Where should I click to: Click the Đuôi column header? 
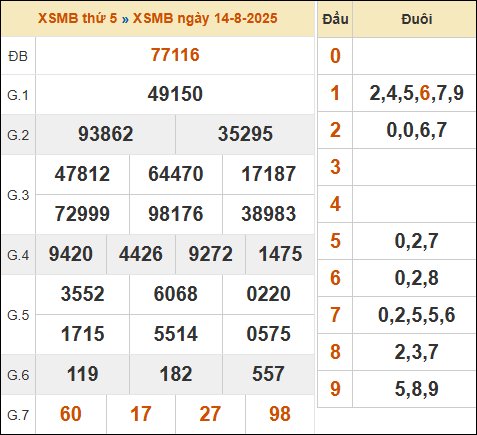click(416, 19)
